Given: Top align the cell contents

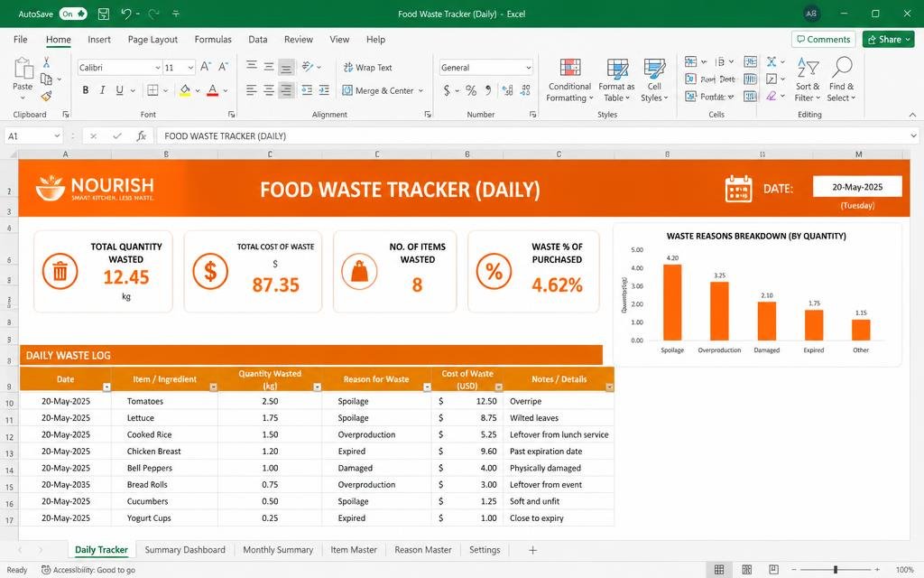Looking at the screenshot, I should coord(252,67).
